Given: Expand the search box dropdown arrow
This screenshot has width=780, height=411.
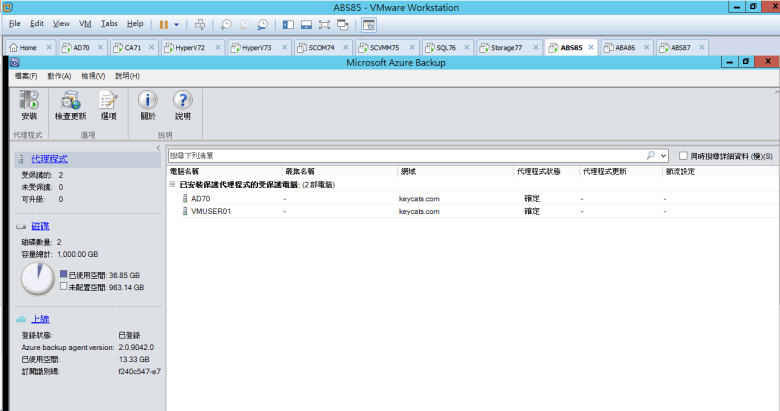Looking at the screenshot, I should point(663,156).
